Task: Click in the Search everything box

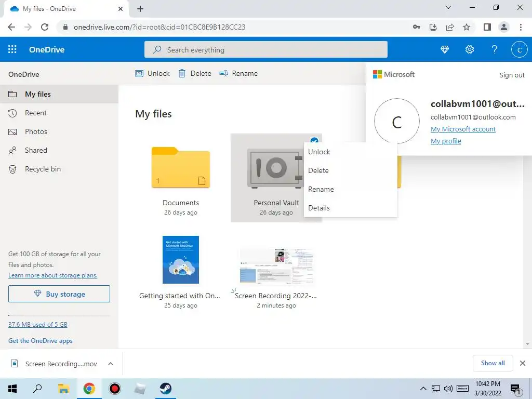Action: tap(265, 49)
